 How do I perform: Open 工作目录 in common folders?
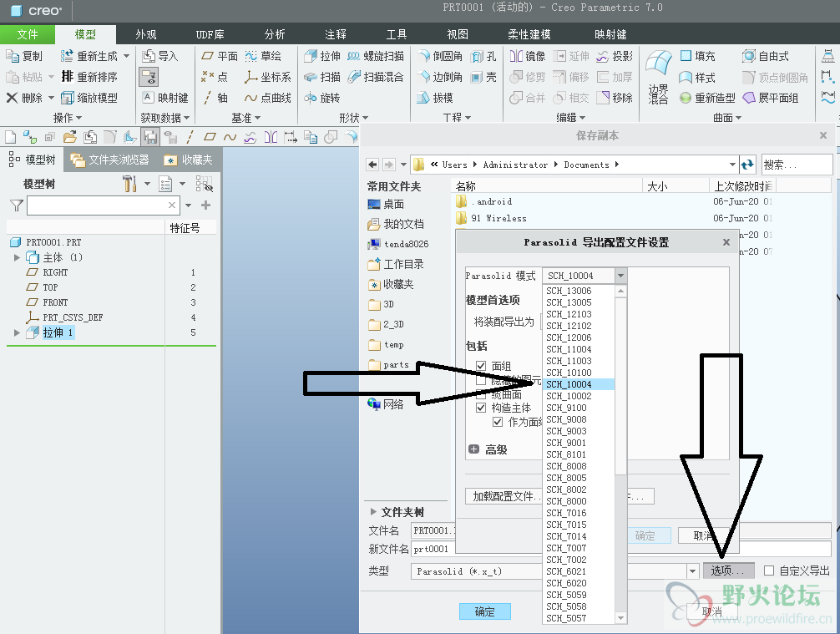(x=396, y=264)
